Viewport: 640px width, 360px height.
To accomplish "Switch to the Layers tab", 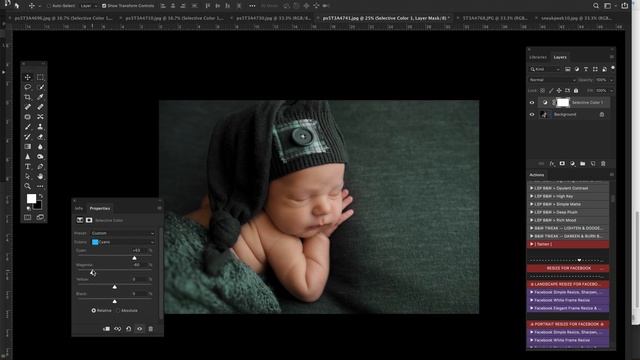I will click(560, 57).
